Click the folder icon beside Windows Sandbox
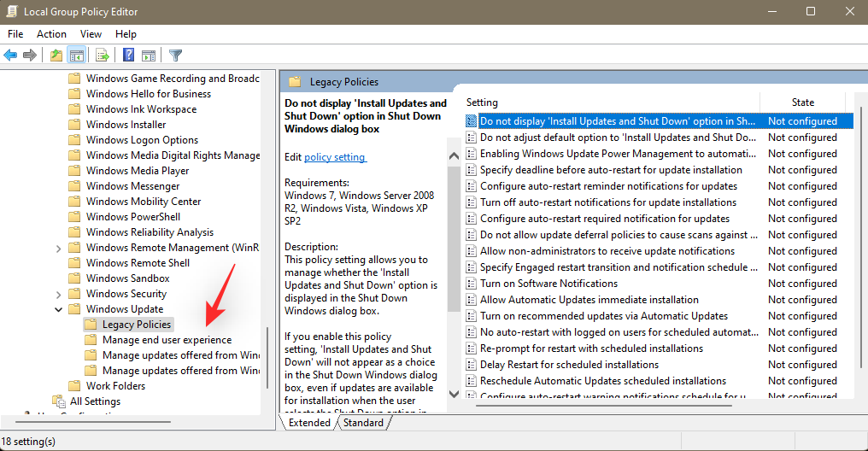Image resolution: width=868 pixels, height=451 pixels. tap(74, 278)
